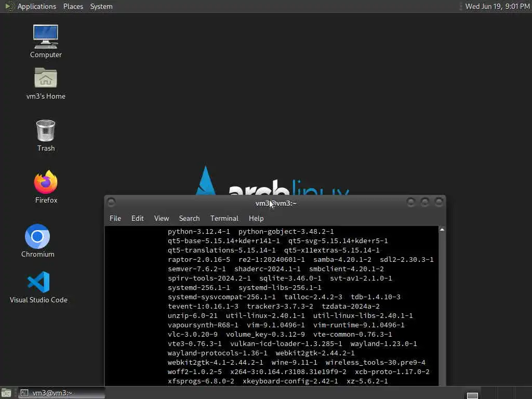Screen dimensions: 532x399
Task: Click woff2-1.0.2-5 in terminal output
Action: pos(195,371)
